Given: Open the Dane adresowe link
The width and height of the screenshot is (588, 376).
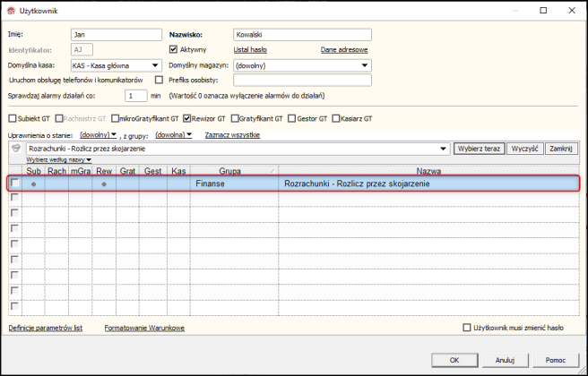Looking at the screenshot, I should pos(344,50).
